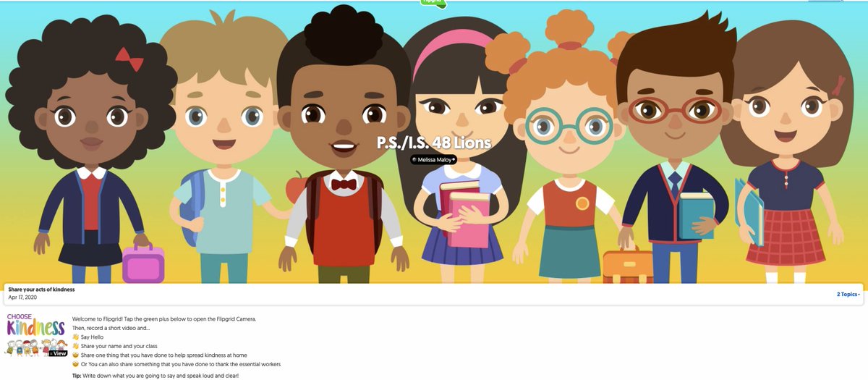Expand the 2 Topics dropdown

[x=848, y=295]
